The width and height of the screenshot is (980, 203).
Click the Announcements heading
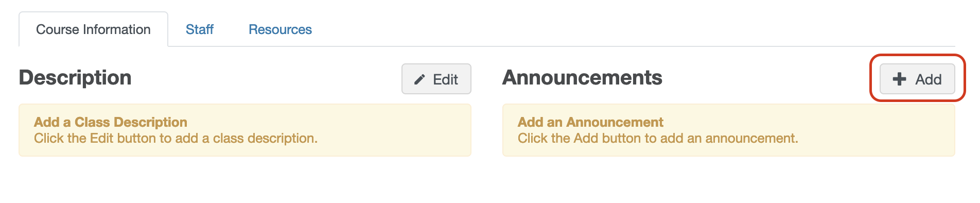pos(582,78)
